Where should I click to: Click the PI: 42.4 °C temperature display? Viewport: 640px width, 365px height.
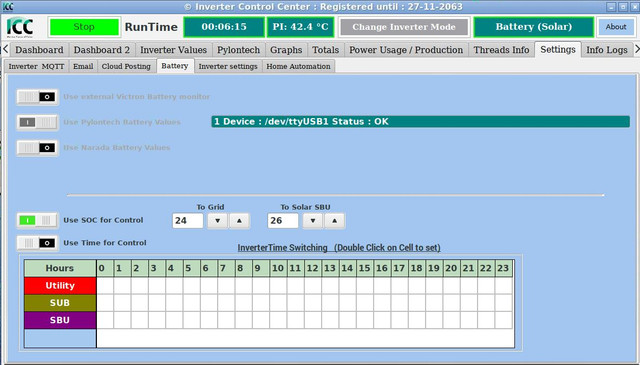[300, 27]
